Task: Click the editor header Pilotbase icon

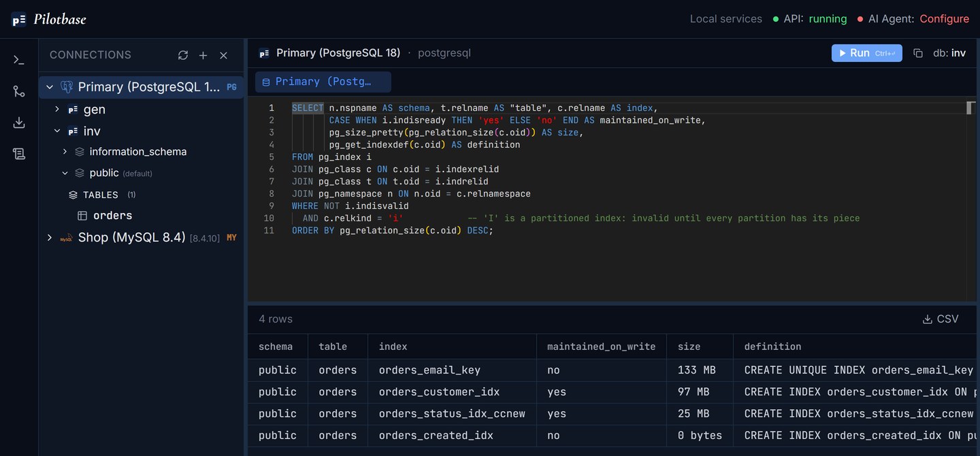Action: pos(264,53)
